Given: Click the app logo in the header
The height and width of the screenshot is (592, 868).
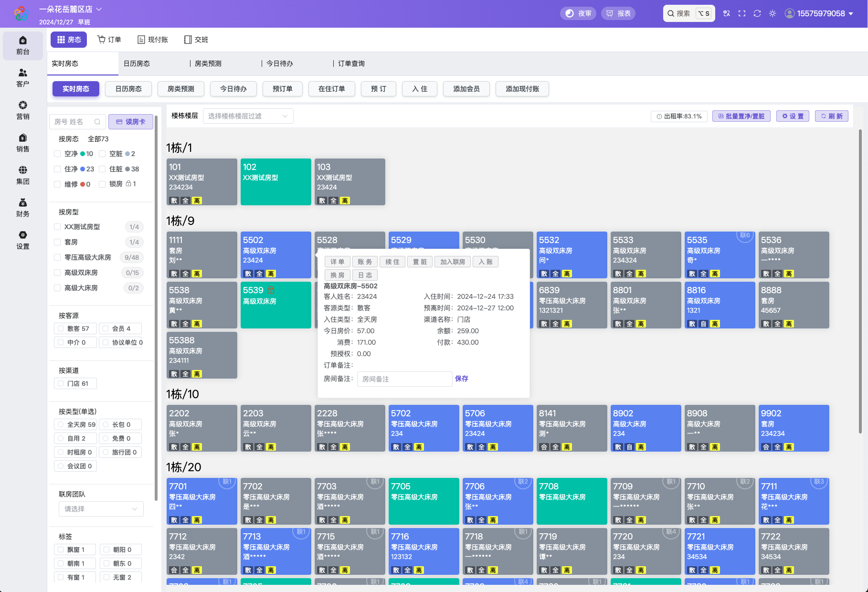Looking at the screenshot, I should click(21, 14).
